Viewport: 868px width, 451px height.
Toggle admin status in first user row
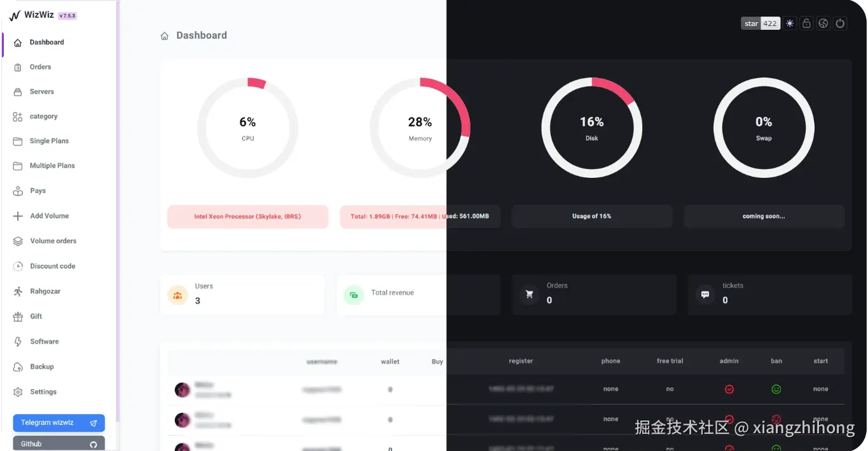point(729,389)
